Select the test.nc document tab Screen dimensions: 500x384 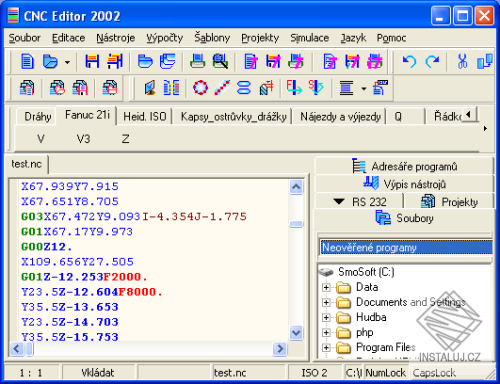pos(27,164)
